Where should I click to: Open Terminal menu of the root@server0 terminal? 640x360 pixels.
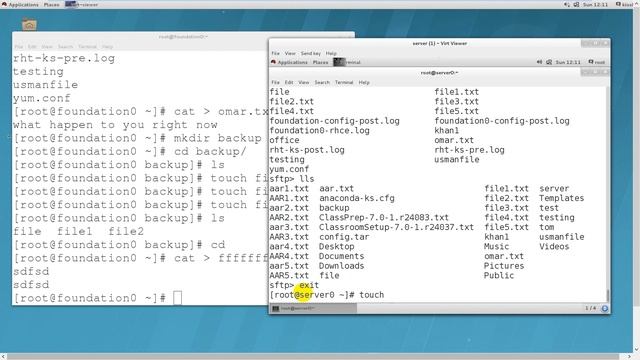[344, 82]
